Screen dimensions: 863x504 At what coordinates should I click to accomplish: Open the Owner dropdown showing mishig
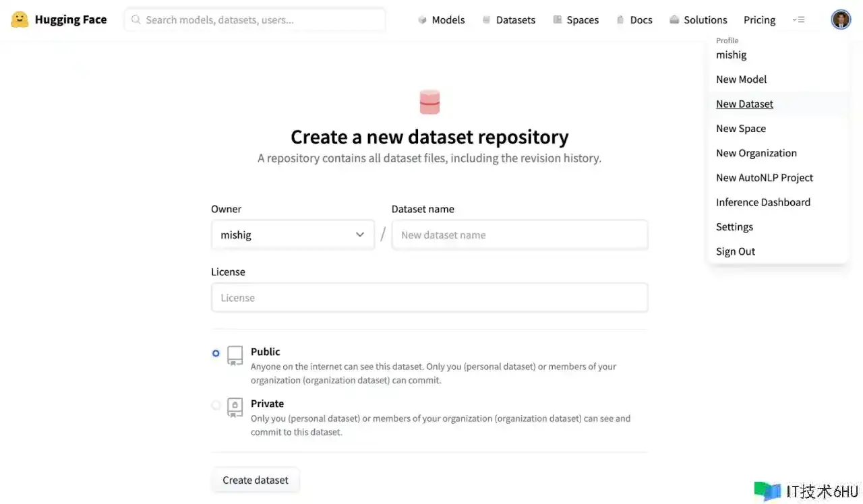click(293, 235)
